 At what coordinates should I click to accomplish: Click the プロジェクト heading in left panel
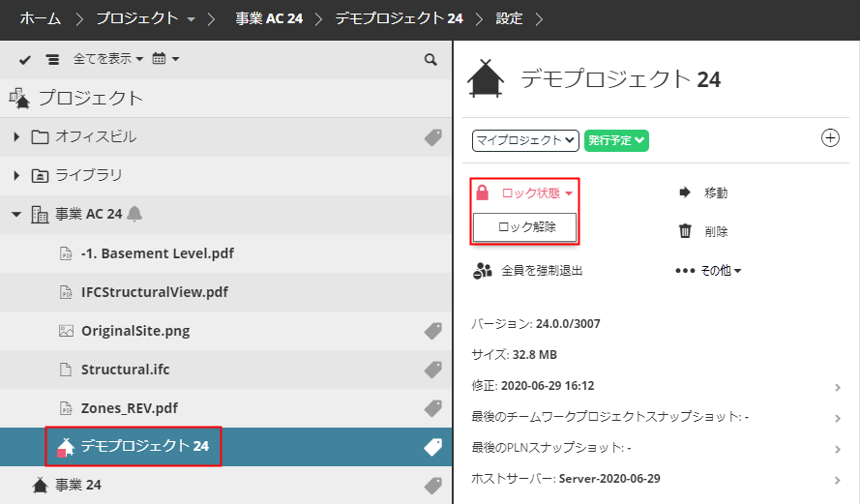point(91,98)
